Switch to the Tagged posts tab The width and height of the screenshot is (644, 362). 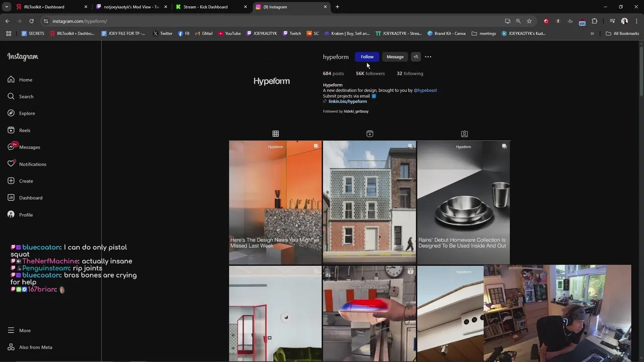pos(464,134)
